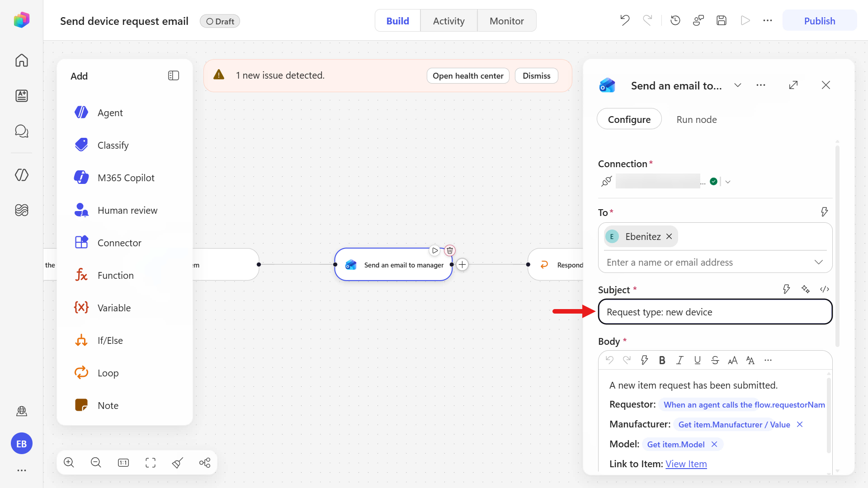The height and width of the screenshot is (488, 868).
Task: Add a node after Send email
Action: pyautogui.click(x=462, y=265)
